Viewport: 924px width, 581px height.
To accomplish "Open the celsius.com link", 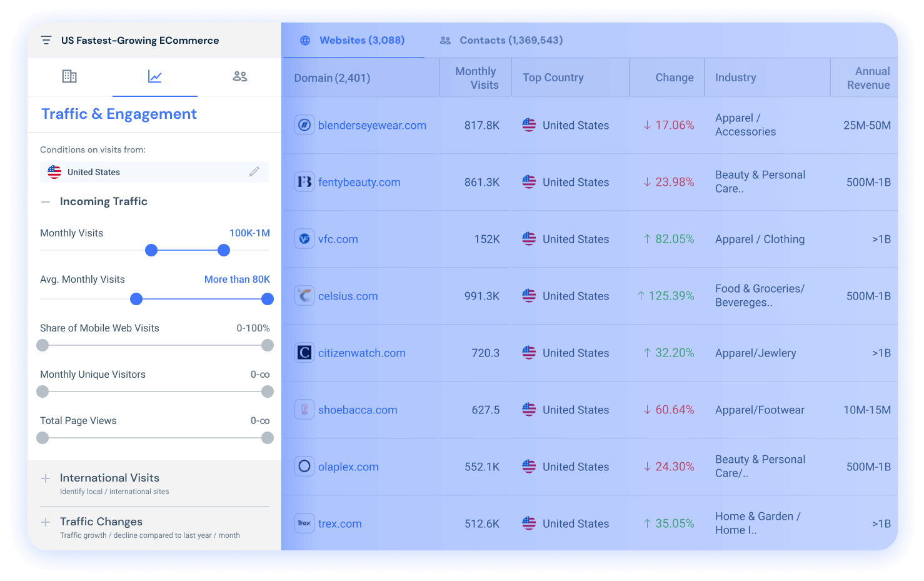I will pos(348,296).
